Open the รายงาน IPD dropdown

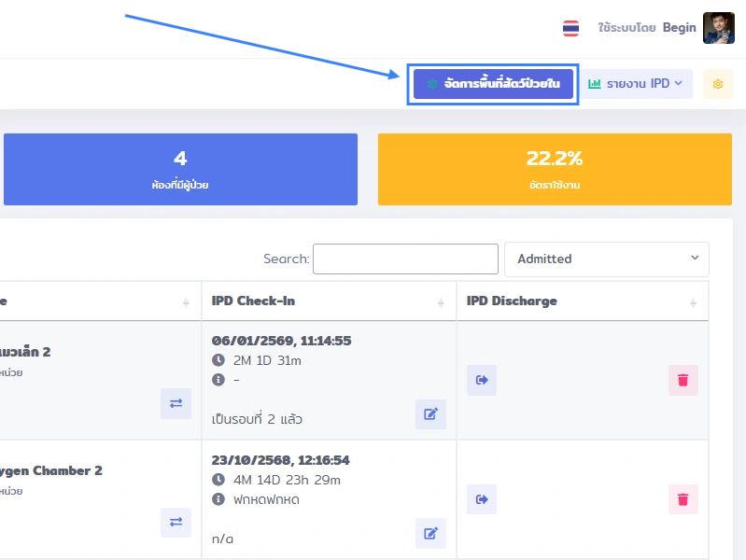click(x=636, y=84)
